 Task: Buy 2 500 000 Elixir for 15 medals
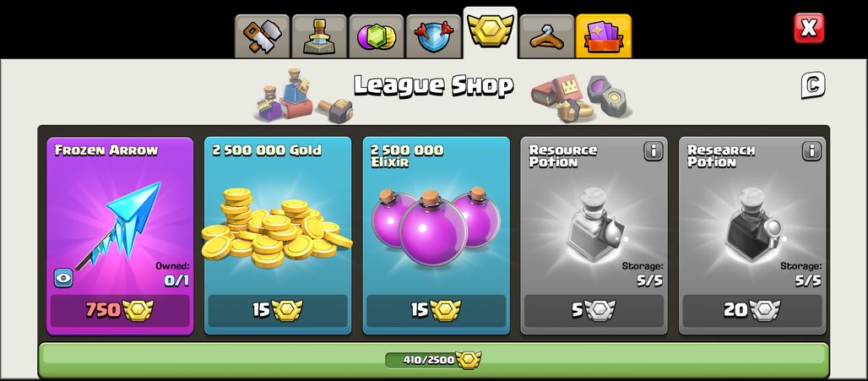click(437, 311)
